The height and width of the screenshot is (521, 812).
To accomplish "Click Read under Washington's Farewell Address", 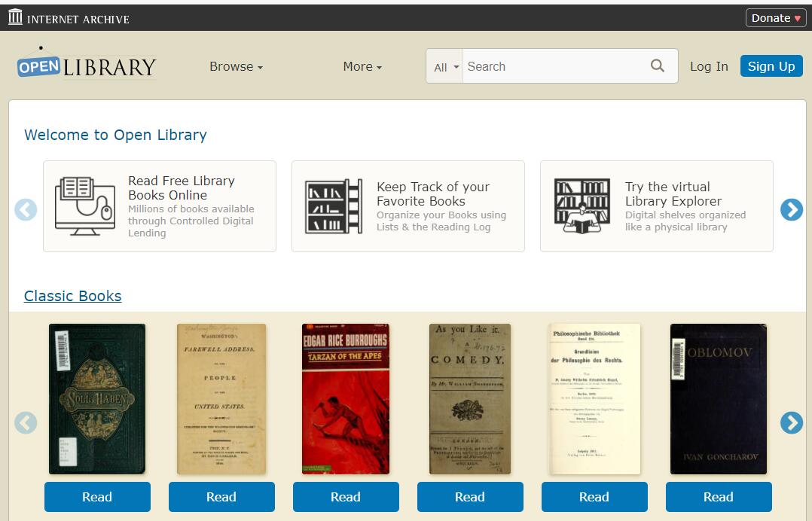I will [x=221, y=497].
